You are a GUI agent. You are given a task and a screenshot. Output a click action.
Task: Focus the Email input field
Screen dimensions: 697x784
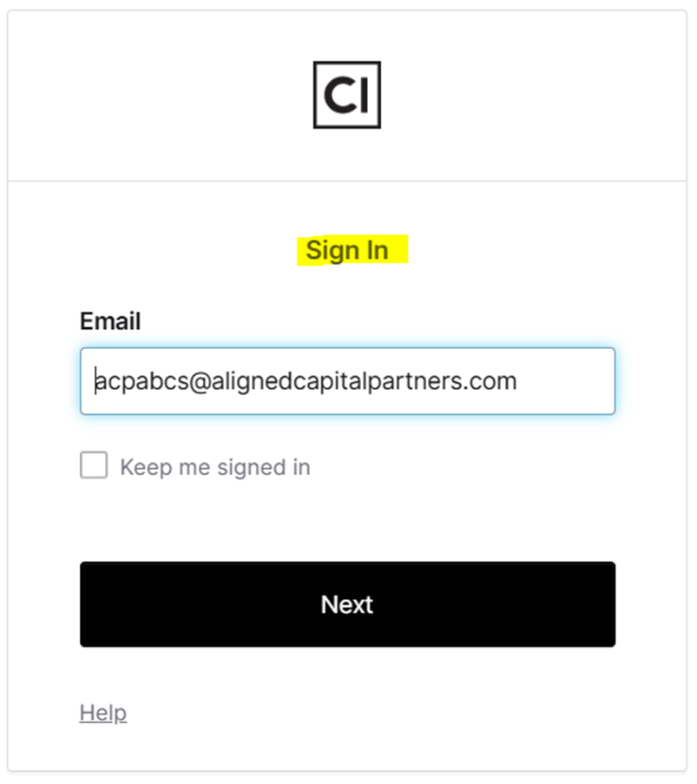tap(347, 381)
